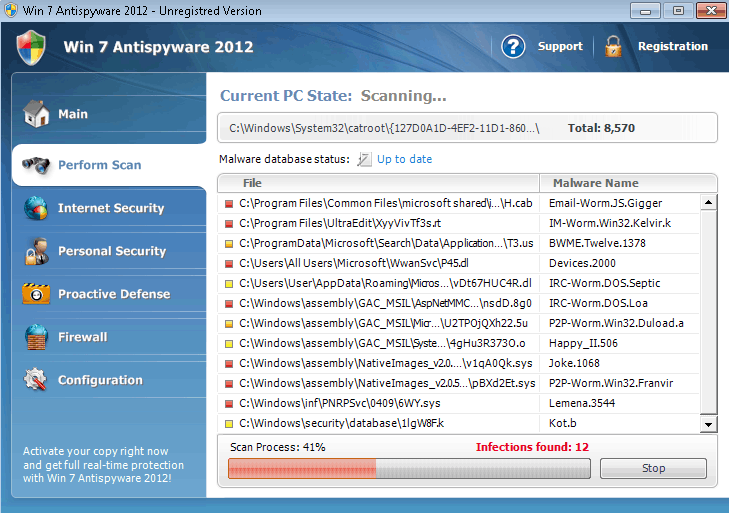729x513 pixels.
Task: Click the binoculars Perform Scan icon
Action: click(36, 165)
